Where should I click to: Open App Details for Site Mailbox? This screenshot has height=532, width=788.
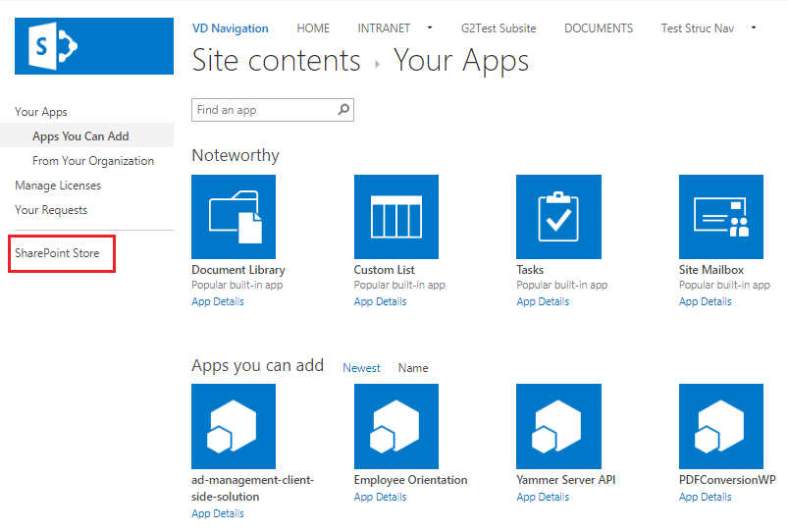pos(706,301)
